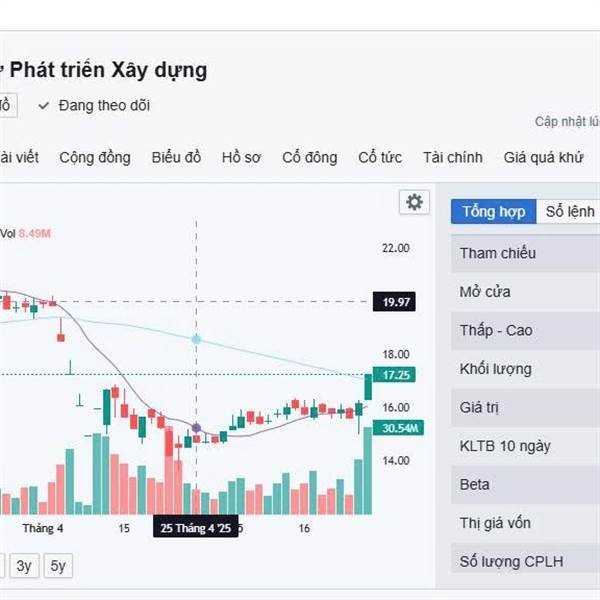Screen dimensions: 600x600
Task: Open the Cộng đồng menu tab
Action: [94, 157]
